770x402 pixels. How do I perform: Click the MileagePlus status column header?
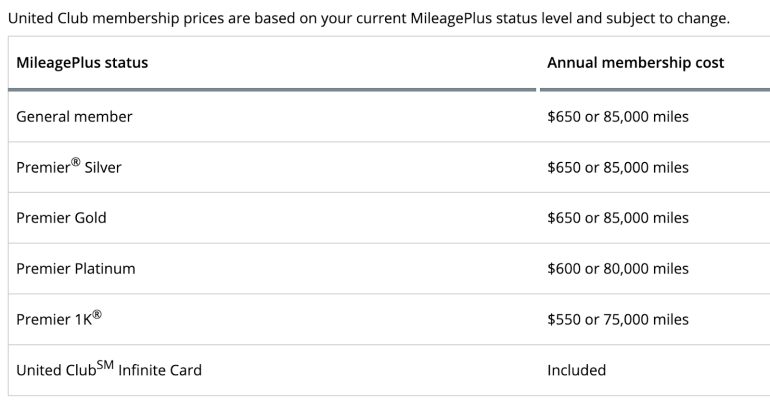pyautogui.click(x=82, y=63)
